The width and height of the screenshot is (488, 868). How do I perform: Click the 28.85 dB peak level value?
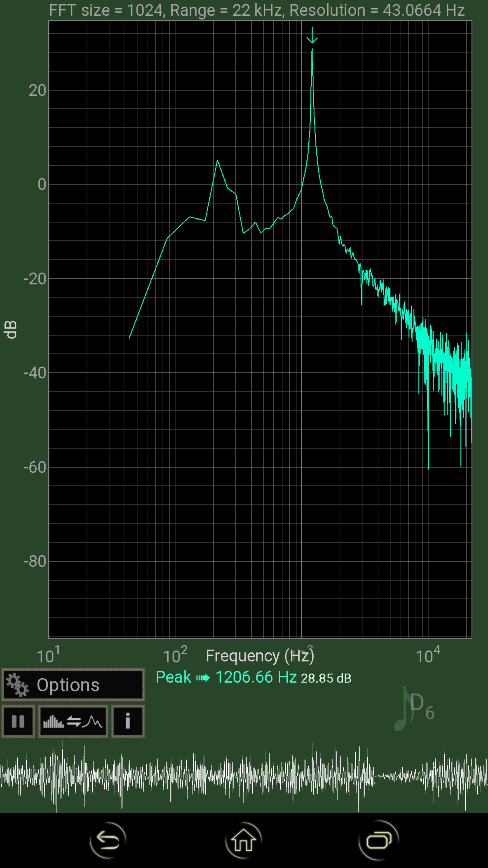326,678
